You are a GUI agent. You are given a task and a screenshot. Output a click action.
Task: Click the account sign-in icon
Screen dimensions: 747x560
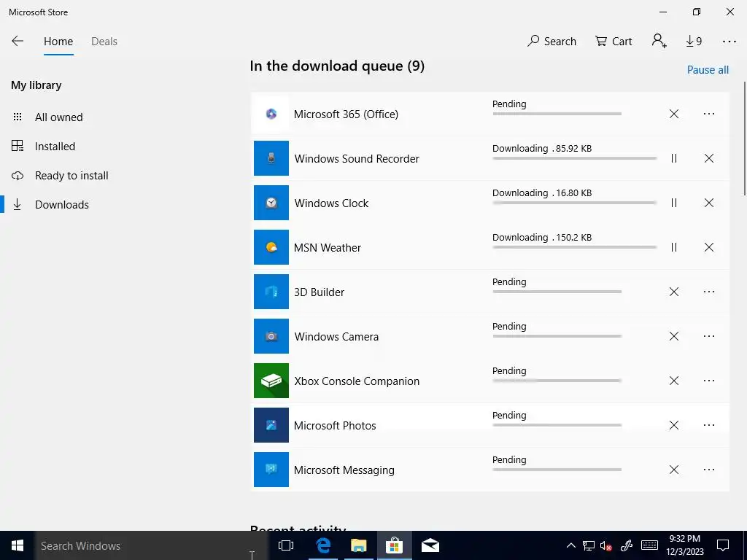tap(659, 41)
